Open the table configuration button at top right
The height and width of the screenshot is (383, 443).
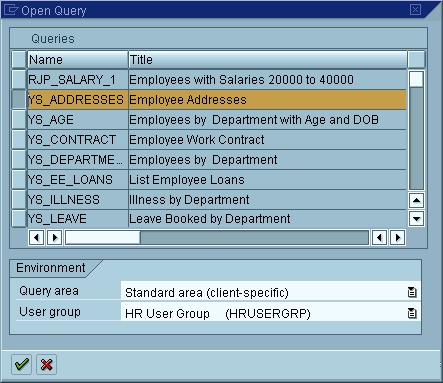tap(416, 59)
